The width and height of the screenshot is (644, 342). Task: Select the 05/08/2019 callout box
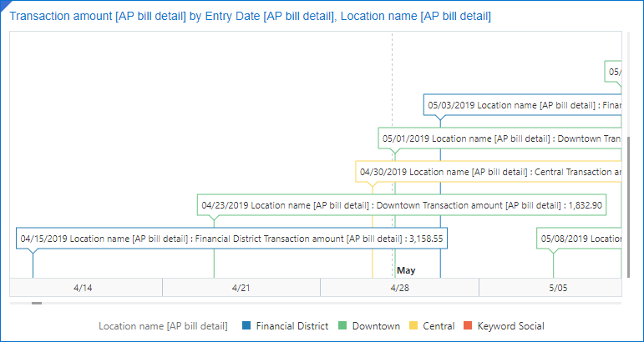click(580, 238)
